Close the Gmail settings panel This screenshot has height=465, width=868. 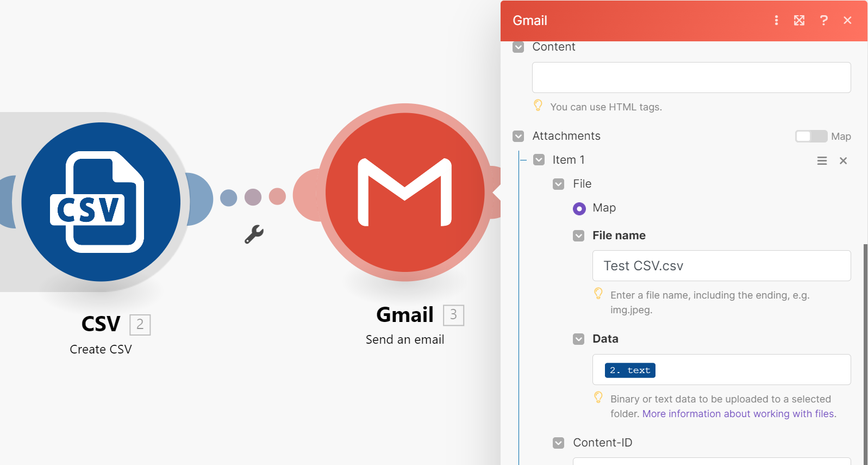coord(847,20)
